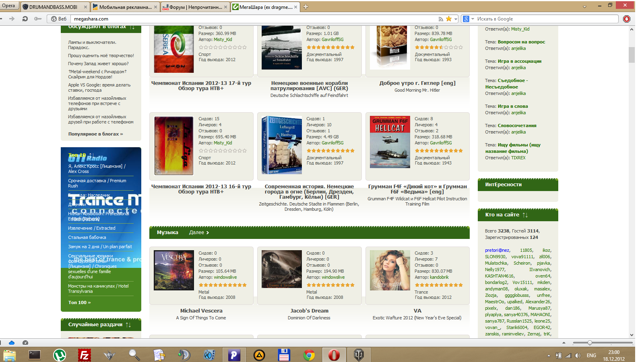Launch uTorrent from the taskbar

click(60, 355)
